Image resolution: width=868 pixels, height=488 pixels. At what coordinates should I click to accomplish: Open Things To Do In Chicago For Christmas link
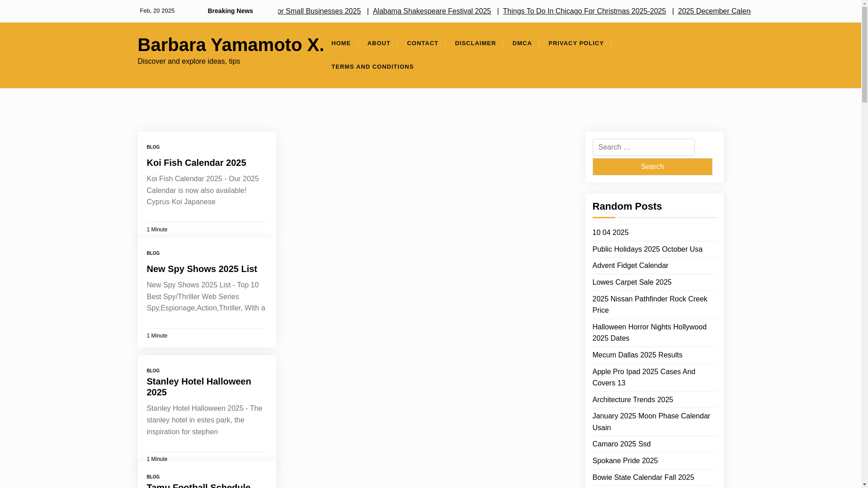(x=584, y=11)
